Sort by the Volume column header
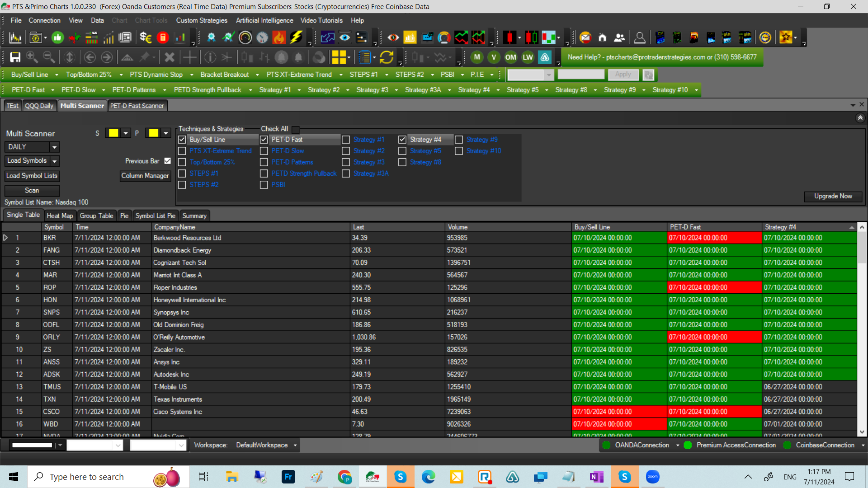This screenshot has height=488, width=868. pos(508,227)
